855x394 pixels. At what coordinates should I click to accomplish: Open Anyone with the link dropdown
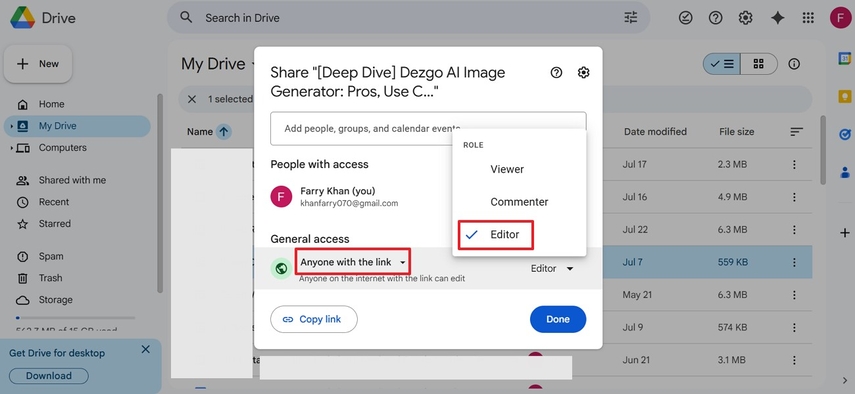coord(353,262)
